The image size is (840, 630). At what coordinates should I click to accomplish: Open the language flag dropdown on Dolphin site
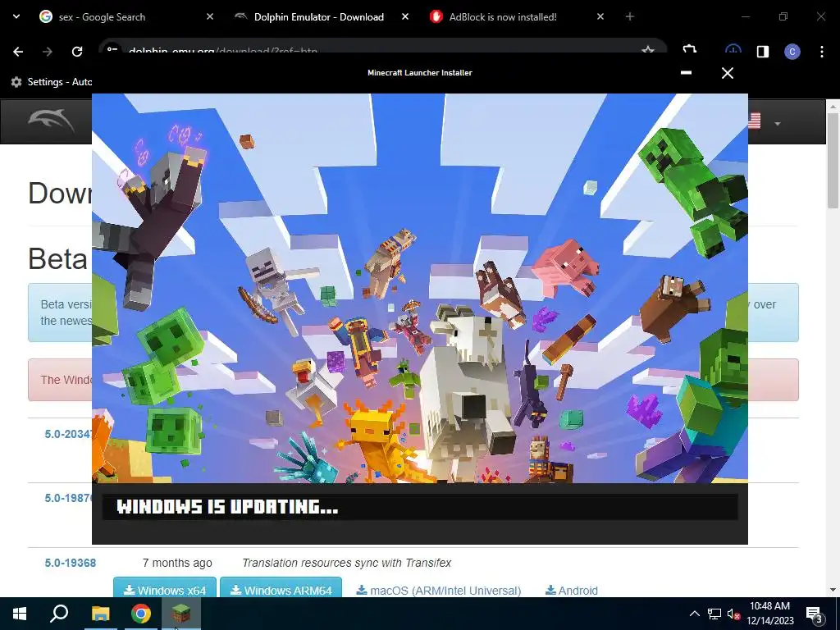click(x=765, y=122)
